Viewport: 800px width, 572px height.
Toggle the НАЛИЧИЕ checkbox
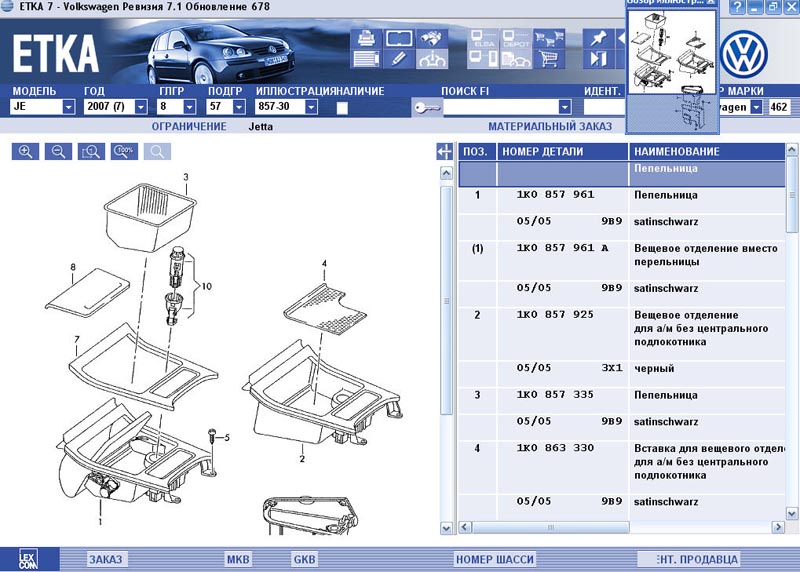click(x=342, y=108)
